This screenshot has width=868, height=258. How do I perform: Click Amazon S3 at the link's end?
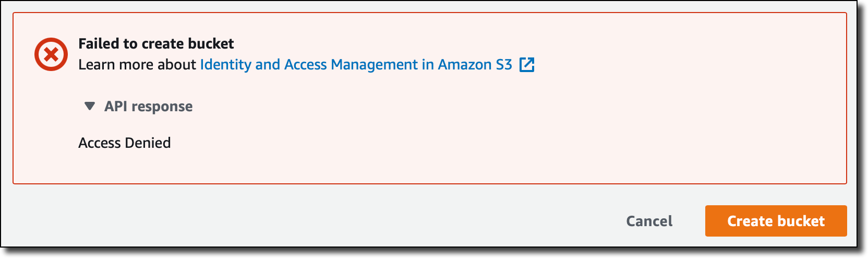point(475,65)
